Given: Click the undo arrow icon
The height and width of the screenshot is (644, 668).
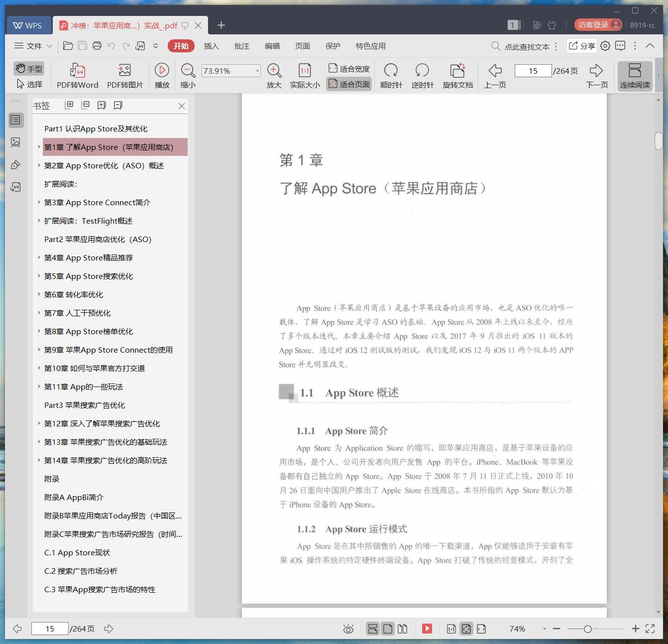Looking at the screenshot, I should click(111, 46).
